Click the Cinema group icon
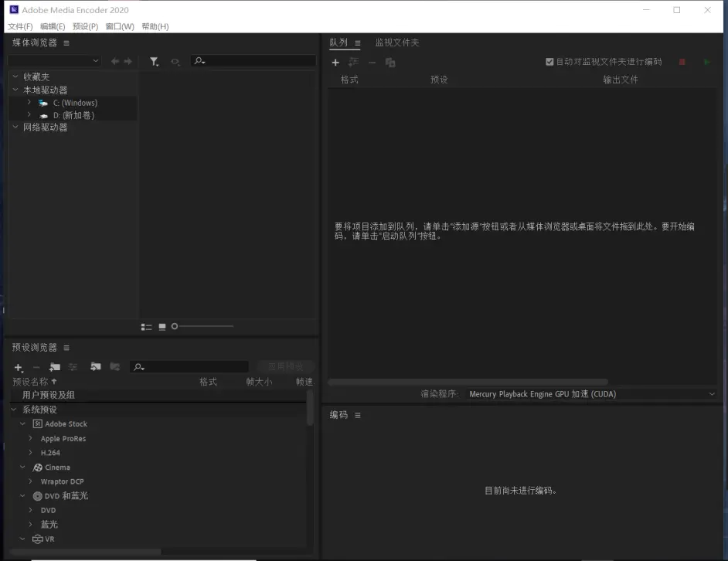Screen dimensions: 728x561 point(38,467)
